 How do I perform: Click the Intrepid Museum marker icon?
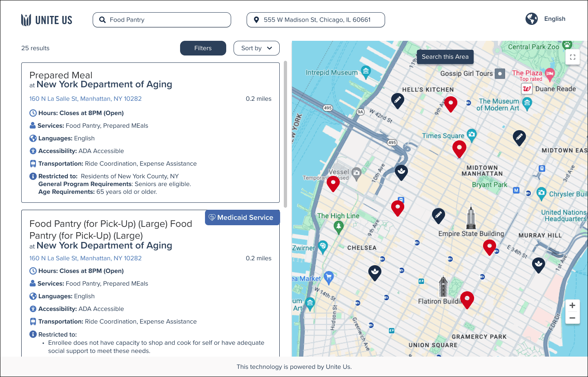[366, 72]
